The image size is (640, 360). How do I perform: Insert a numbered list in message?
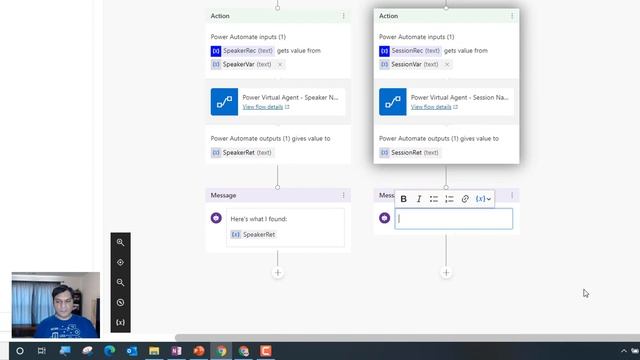449,199
